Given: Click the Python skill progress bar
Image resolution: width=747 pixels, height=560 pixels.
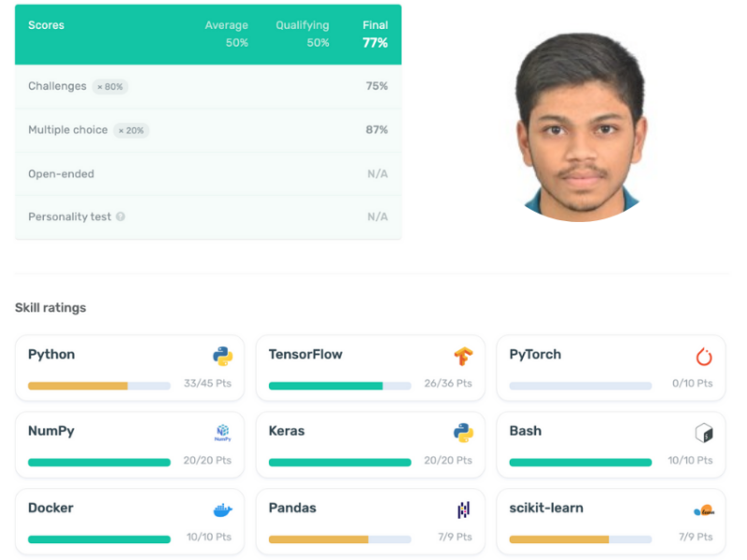Looking at the screenshot, I should 99,385.
